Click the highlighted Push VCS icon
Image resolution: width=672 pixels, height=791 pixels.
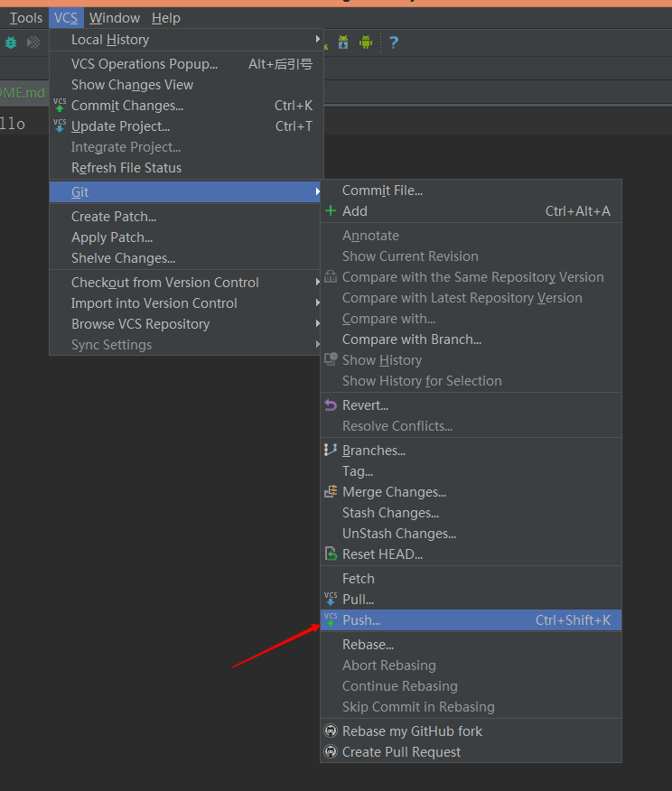(x=331, y=619)
